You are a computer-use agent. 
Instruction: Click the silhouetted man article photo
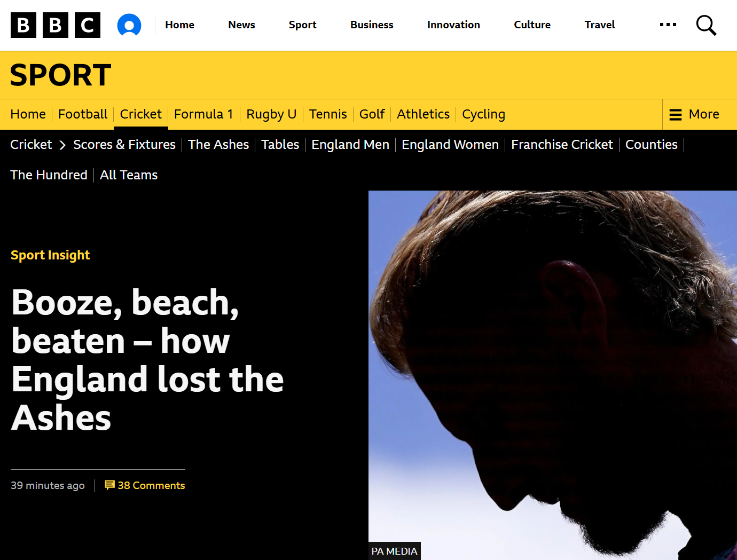coord(553,375)
